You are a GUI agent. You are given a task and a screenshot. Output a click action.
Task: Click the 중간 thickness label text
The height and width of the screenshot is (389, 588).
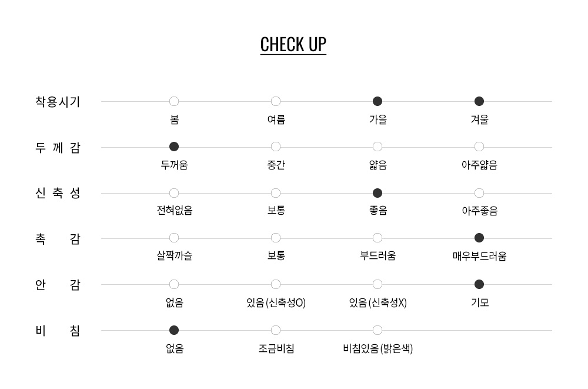click(x=276, y=165)
